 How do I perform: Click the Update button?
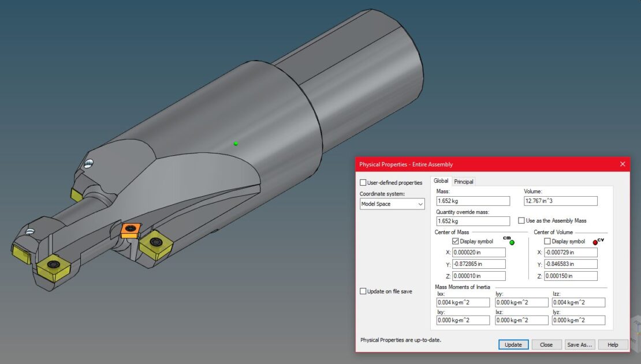[513, 344]
